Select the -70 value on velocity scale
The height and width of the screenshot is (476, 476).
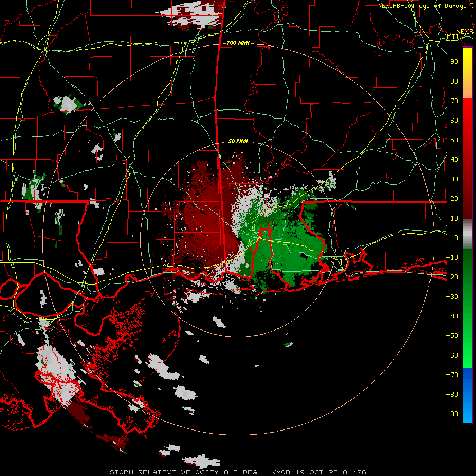[x=452, y=375]
